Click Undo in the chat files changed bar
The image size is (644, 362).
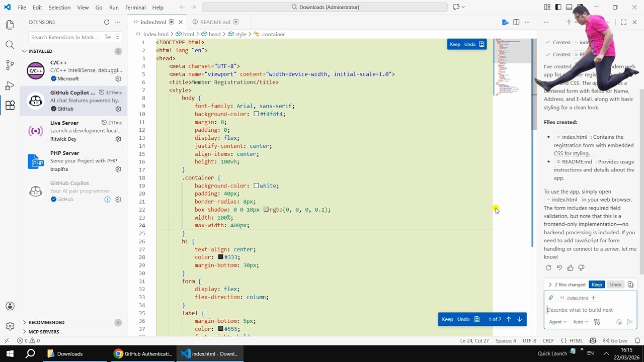pyautogui.click(x=616, y=285)
